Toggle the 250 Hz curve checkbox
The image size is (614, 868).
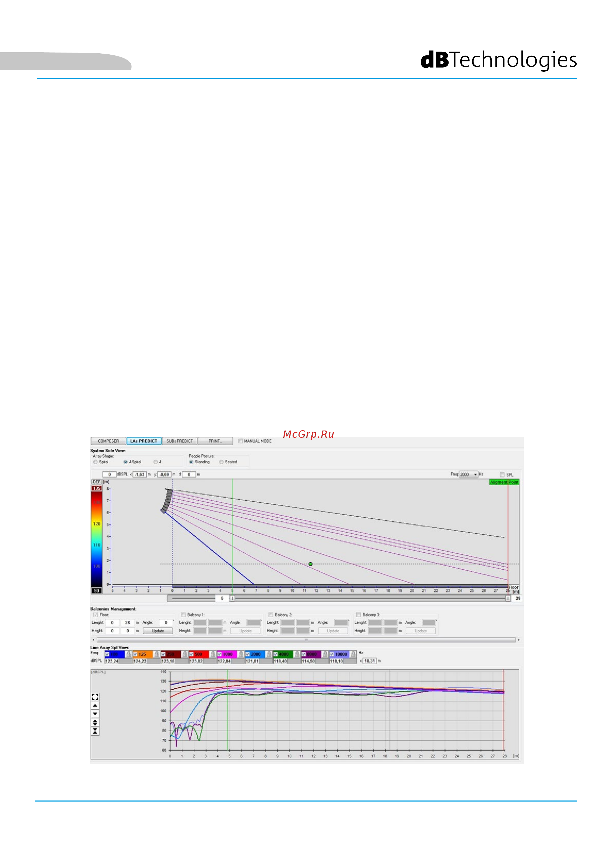(163, 654)
